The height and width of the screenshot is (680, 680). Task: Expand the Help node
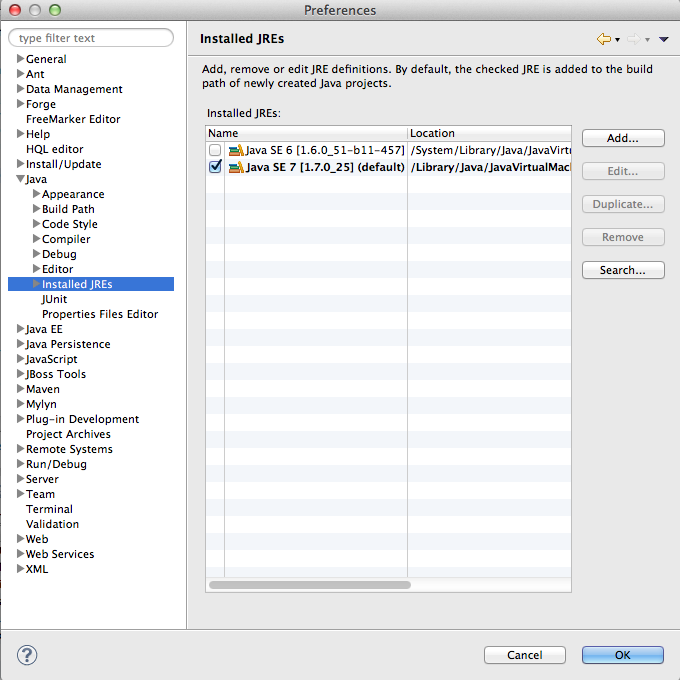tap(20, 133)
